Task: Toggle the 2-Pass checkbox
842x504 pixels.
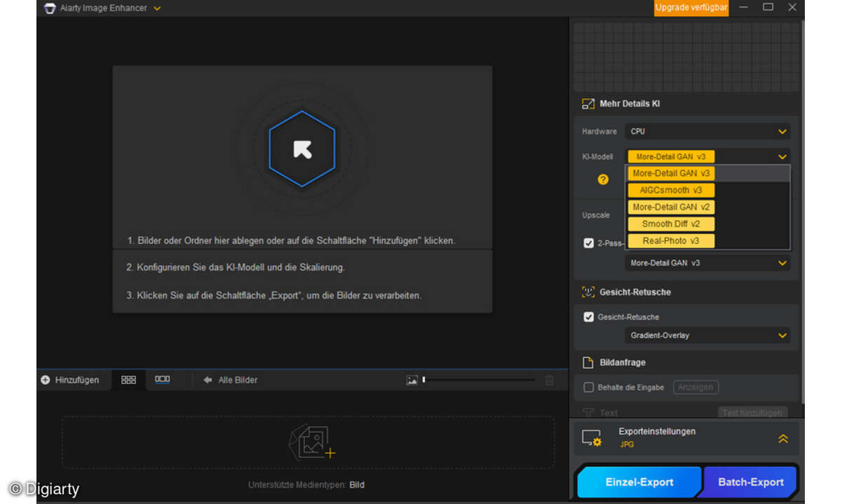Action: (589, 243)
